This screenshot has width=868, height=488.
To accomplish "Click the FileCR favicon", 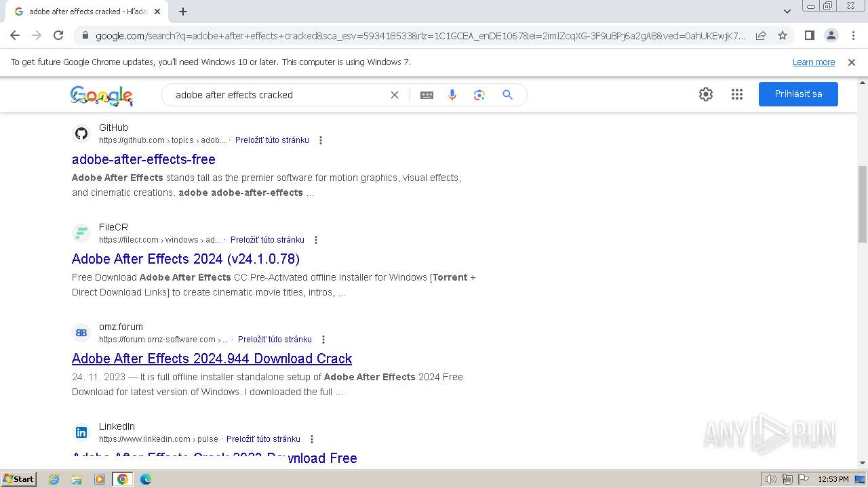I will (81, 233).
